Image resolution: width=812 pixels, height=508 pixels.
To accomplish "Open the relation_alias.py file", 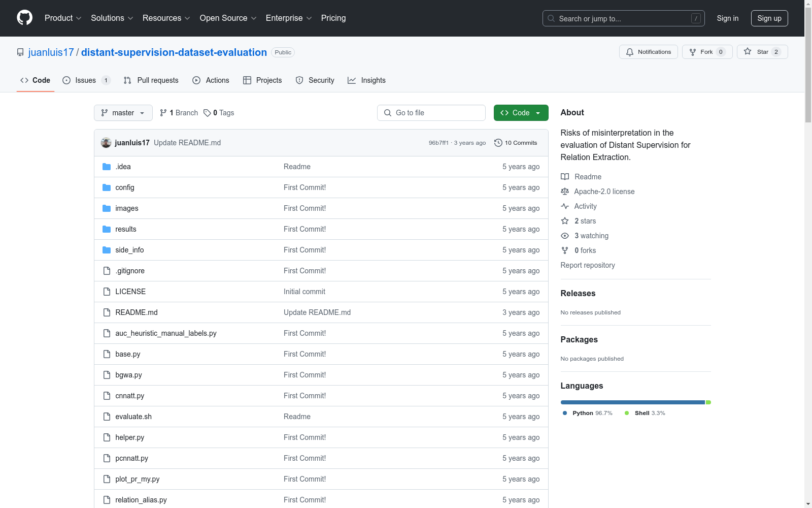I will click(x=141, y=500).
